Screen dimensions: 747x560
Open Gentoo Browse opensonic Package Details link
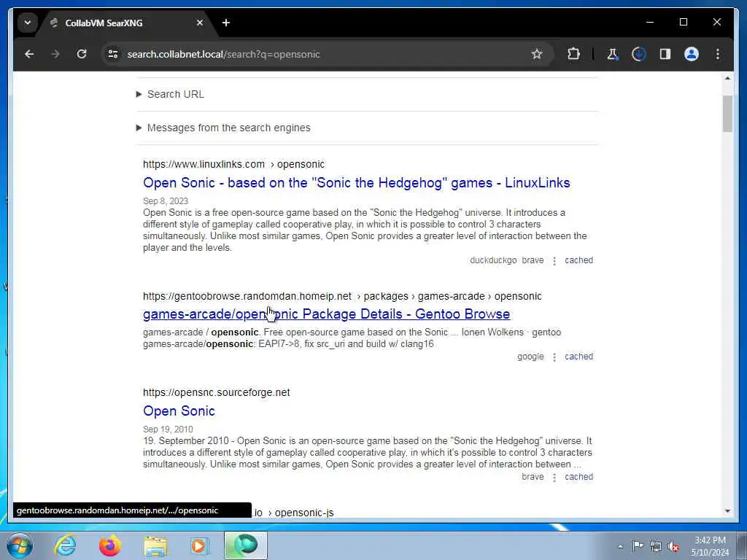pyautogui.click(x=326, y=314)
